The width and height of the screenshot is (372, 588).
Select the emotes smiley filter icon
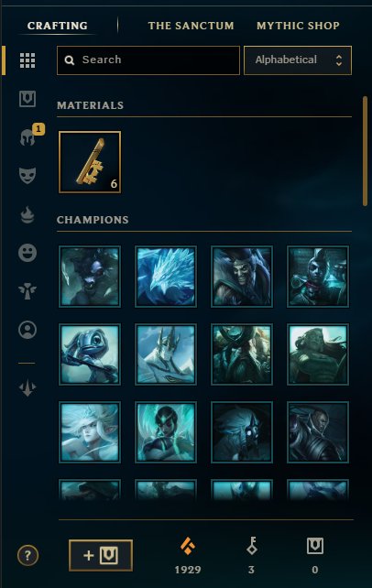(x=27, y=253)
